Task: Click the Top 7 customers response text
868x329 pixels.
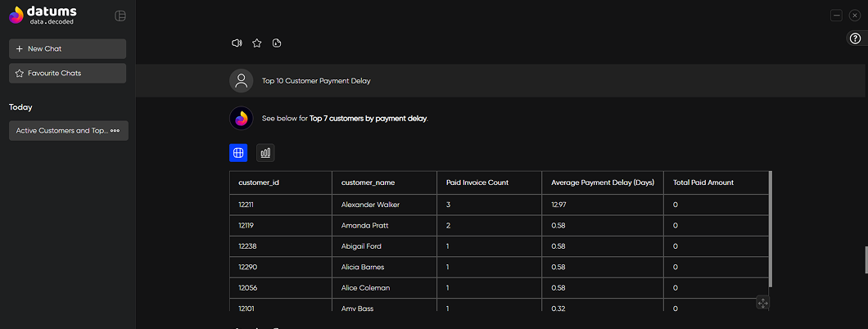Action: pos(345,119)
